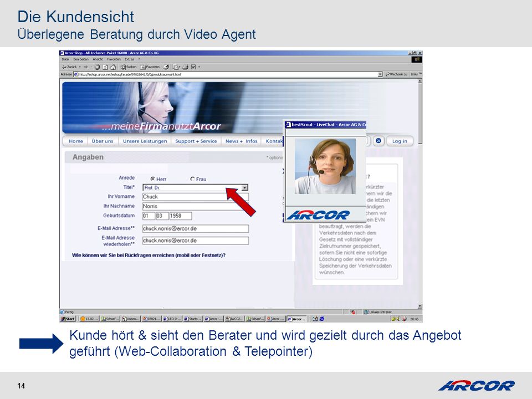The height and width of the screenshot is (399, 532).
Task: Click the birth year field '1958'
Action: tap(181, 216)
